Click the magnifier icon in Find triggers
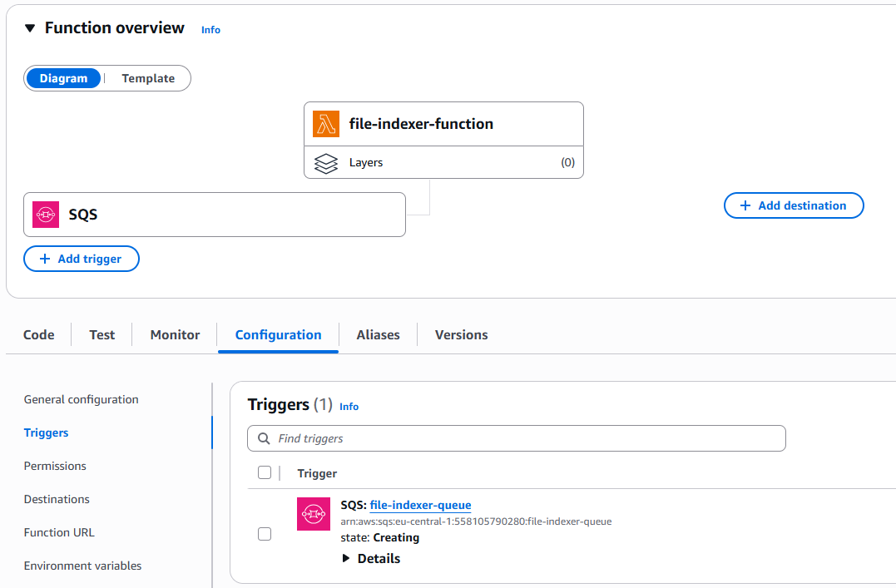 pyautogui.click(x=264, y=438)
